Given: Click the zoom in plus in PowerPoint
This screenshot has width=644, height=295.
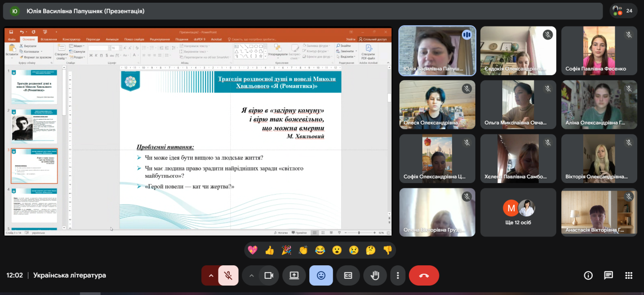Looking at the screenshot, I should click(375, 232).
